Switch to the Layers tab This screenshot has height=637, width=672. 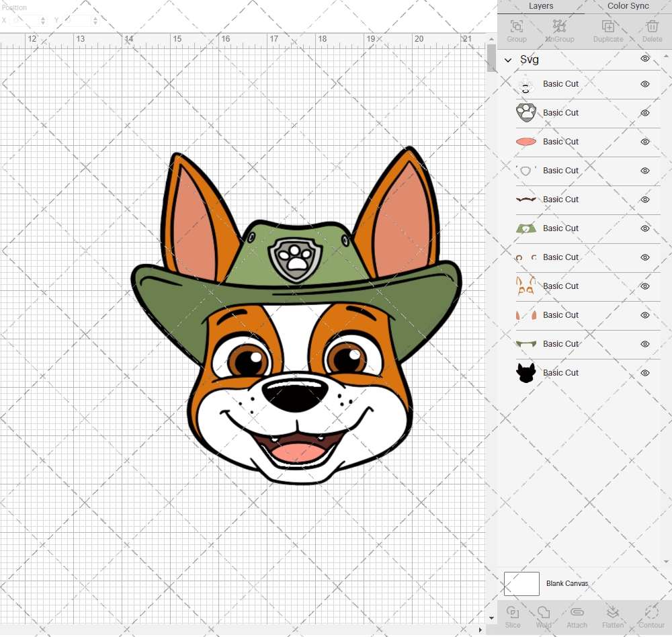pos(541,6)
